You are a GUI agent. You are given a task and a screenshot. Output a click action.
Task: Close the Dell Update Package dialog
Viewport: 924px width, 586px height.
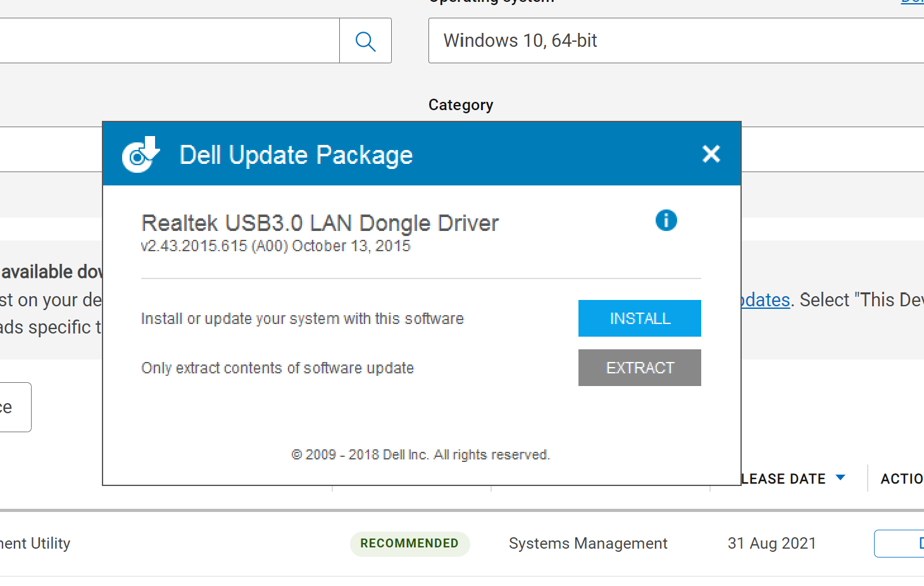[711, 154]
